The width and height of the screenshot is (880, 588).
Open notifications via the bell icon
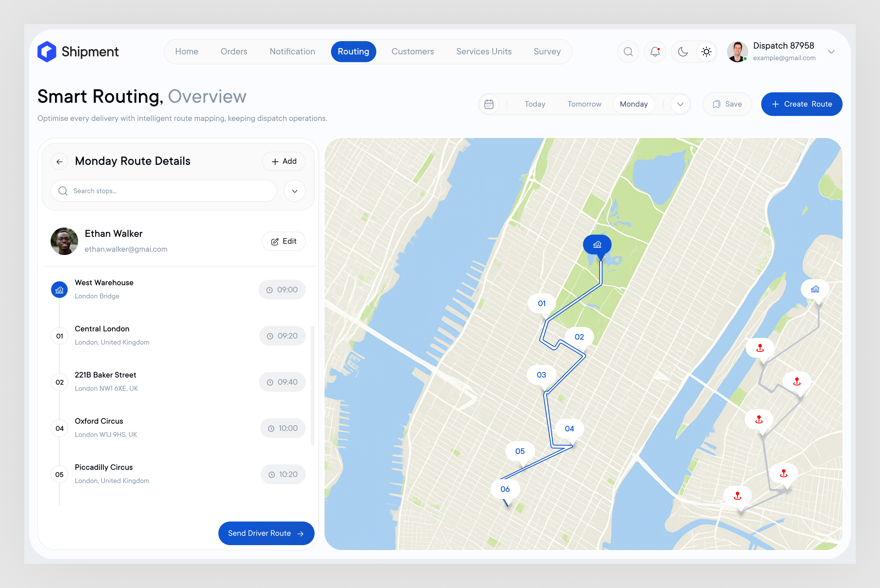pos(655,51)
